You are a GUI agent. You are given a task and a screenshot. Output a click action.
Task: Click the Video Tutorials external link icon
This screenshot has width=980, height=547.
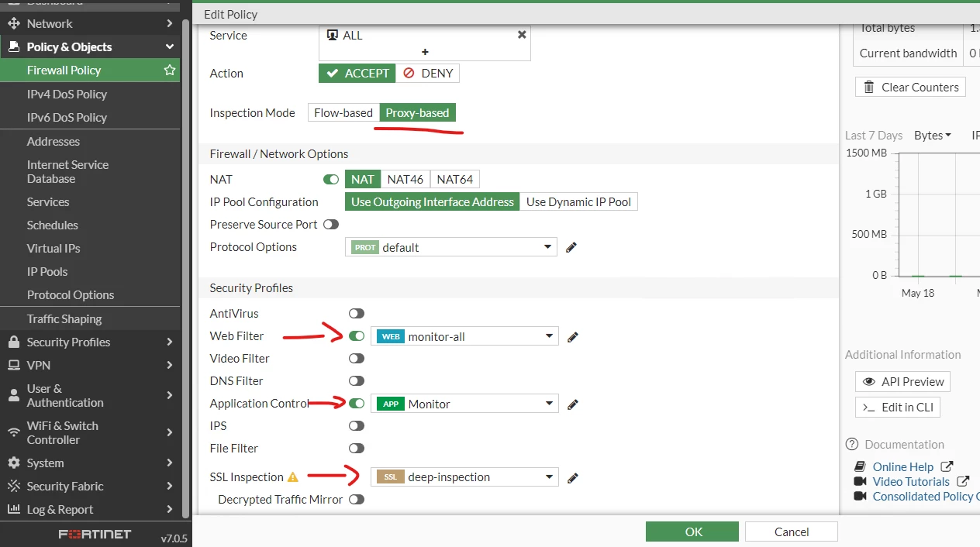[x=963, y=481]
